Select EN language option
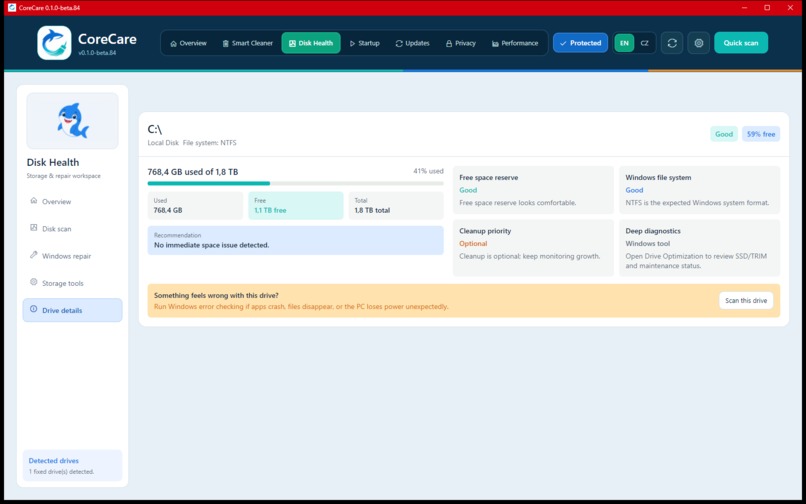The height and width of the screenshot is (504, 806). (x=624, y=43)
